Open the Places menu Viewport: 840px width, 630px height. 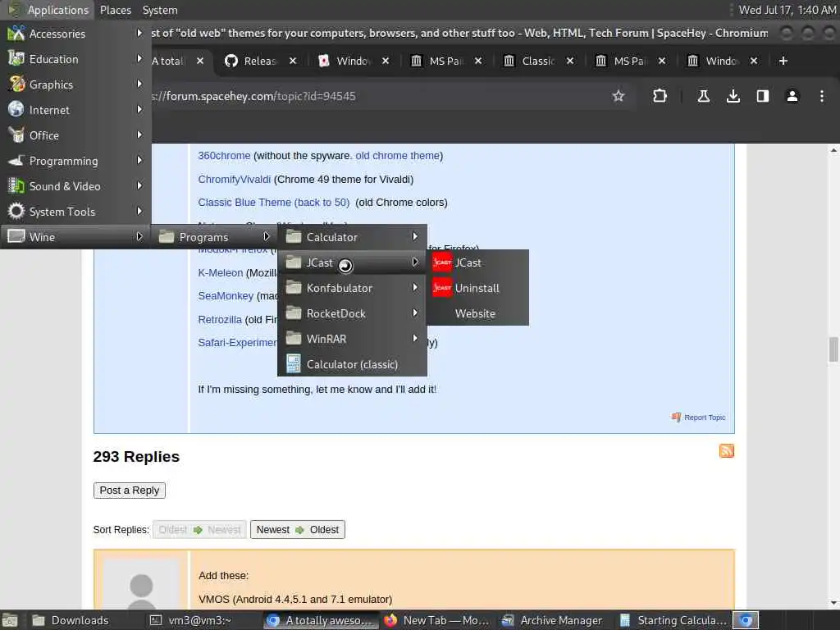(115, 10)
